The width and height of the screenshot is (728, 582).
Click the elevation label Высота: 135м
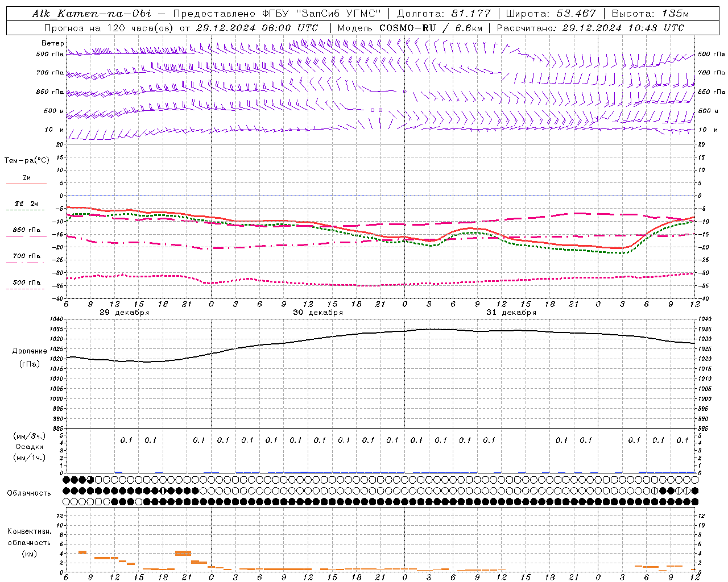[x=650, y=14]
